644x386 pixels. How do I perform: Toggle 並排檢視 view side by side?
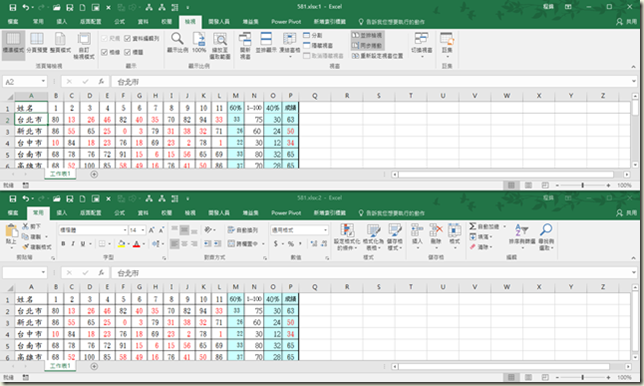coord(368,35)
